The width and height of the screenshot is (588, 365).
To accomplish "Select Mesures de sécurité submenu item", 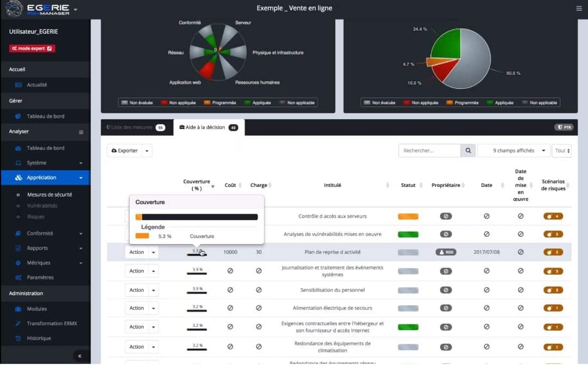I will 50,194.
